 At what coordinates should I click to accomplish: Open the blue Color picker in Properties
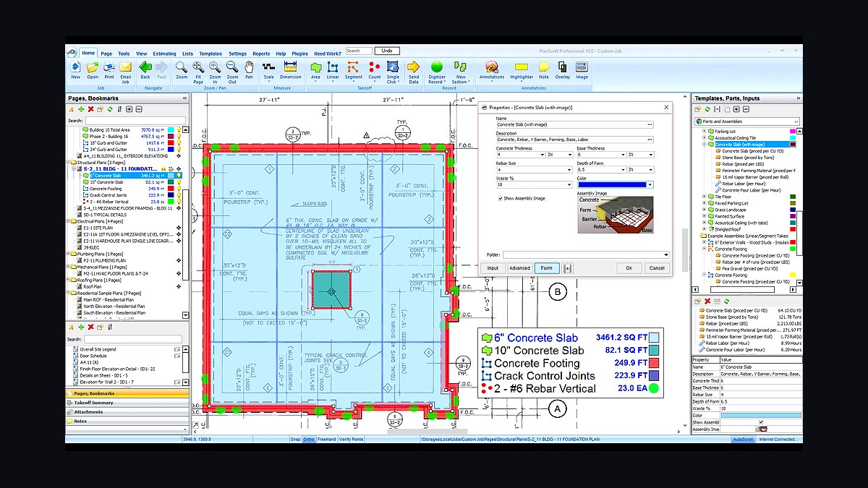pyautogui.click(x=615, y=185)
